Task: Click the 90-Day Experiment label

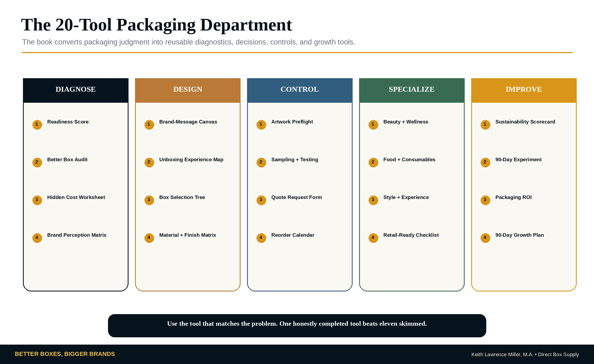Action: click(x=518, y=160)
